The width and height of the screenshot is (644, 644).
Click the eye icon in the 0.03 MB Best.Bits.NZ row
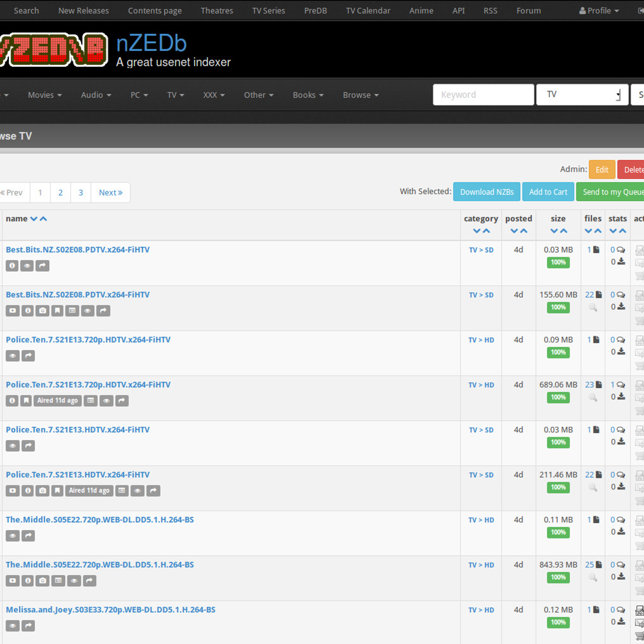click(27, 266)
